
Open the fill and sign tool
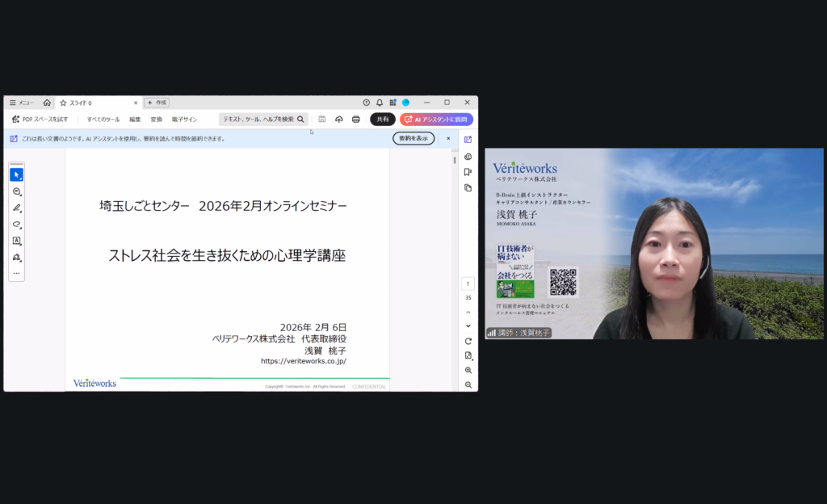(x=16, y=258)
